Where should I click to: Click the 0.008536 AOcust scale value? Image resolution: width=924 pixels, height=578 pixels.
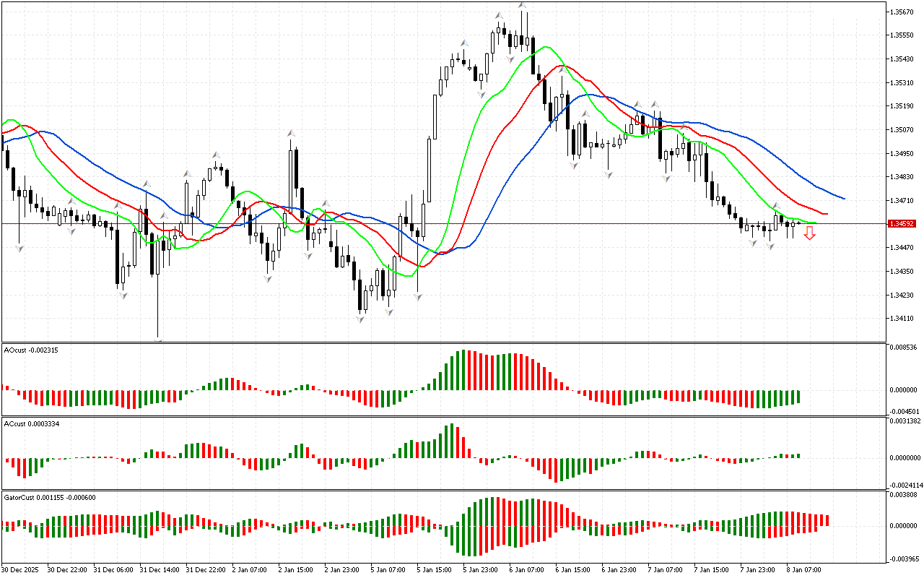902,348
